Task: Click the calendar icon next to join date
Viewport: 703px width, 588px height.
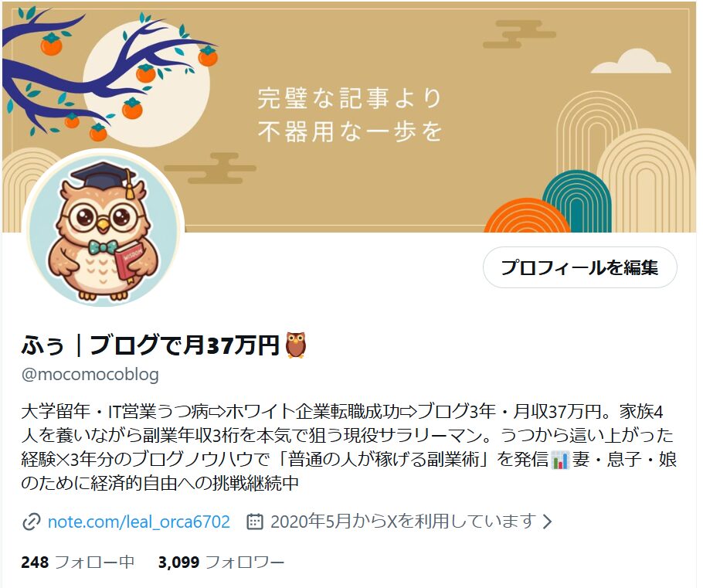Action: [255, 522]
